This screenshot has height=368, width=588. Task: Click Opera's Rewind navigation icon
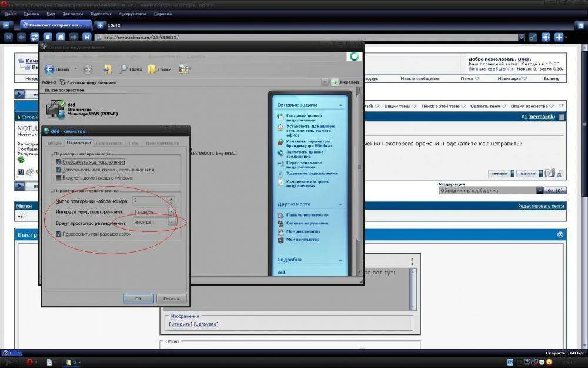pos(8,37)
